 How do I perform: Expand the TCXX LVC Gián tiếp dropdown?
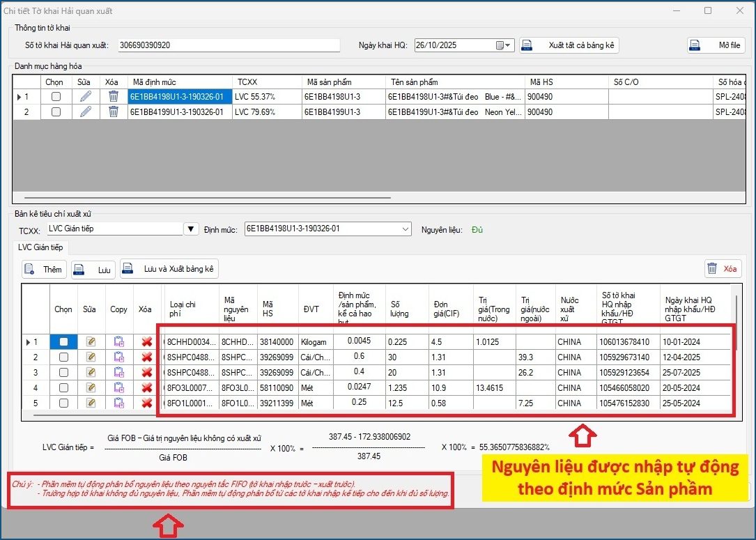pos(191,229)
